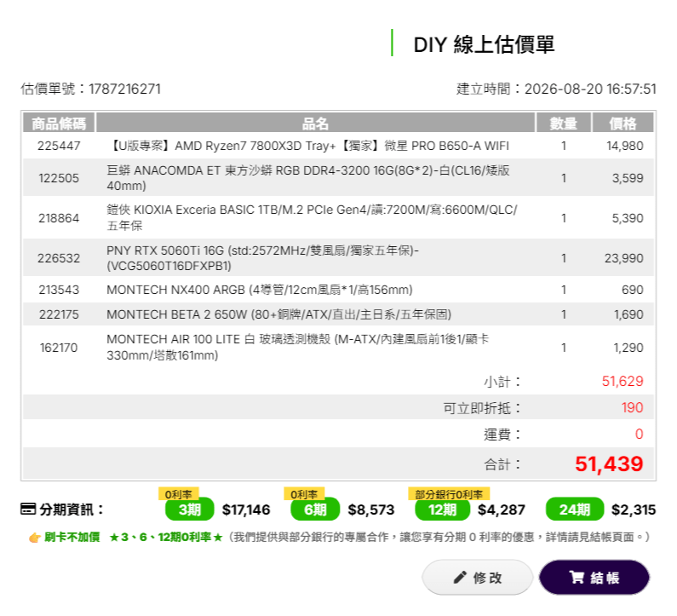The height and width of the screenshot is (616, 677).
Task: Click price 5,390 for the SSD
Action: (x=628, y=218)
